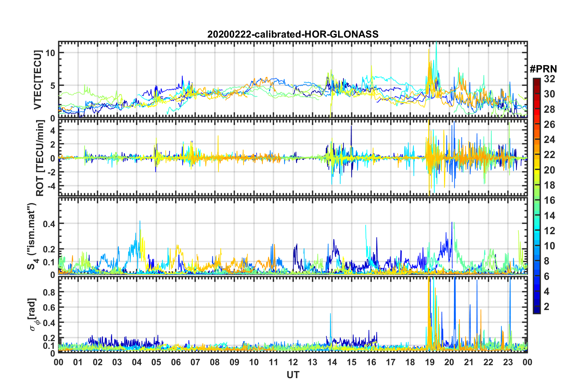
Task: Click the VTEC[TECU] y-axis label
Action: click(38, 80)
